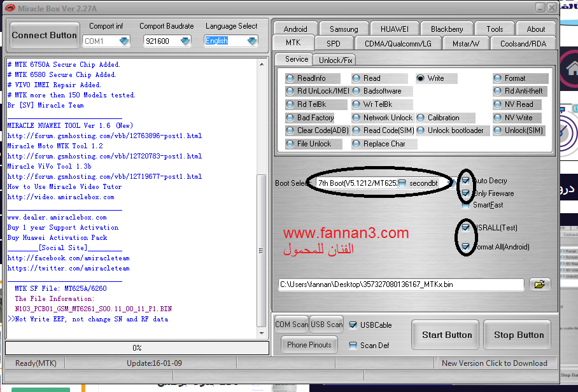Enable the SmartFast checkbox
The image size is (578, 392).
[465, 205]
